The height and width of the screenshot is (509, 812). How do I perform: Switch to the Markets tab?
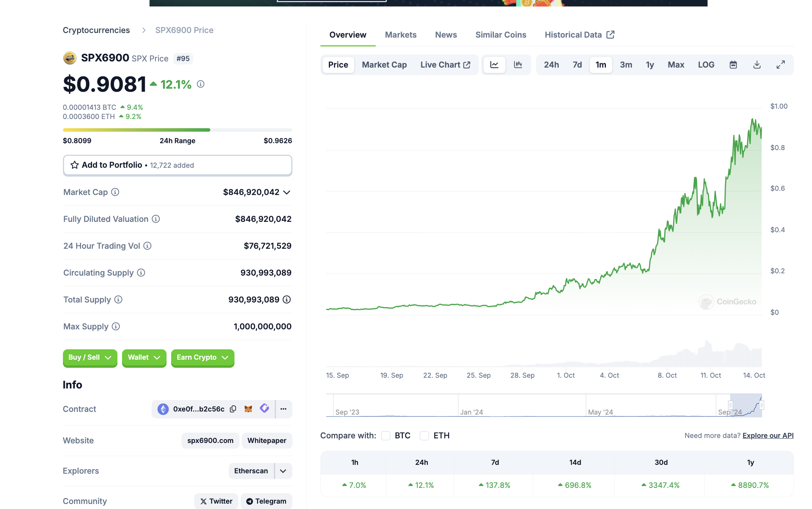[401, 35]
